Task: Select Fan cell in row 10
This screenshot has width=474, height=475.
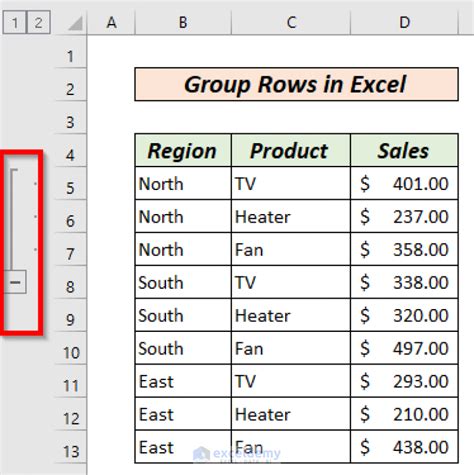Action: pyautogui.click(x=291, y=348)
